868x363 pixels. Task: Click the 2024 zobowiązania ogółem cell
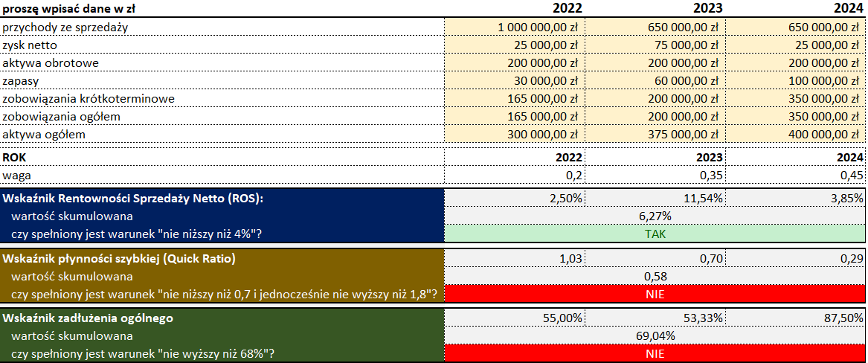795,117
